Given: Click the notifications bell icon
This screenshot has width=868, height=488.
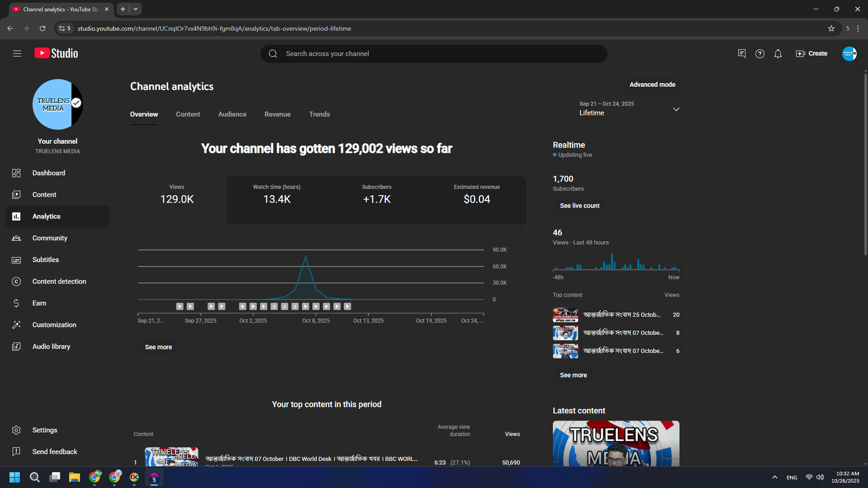Looking at the screenshot, I should click(x=778, y=54).
